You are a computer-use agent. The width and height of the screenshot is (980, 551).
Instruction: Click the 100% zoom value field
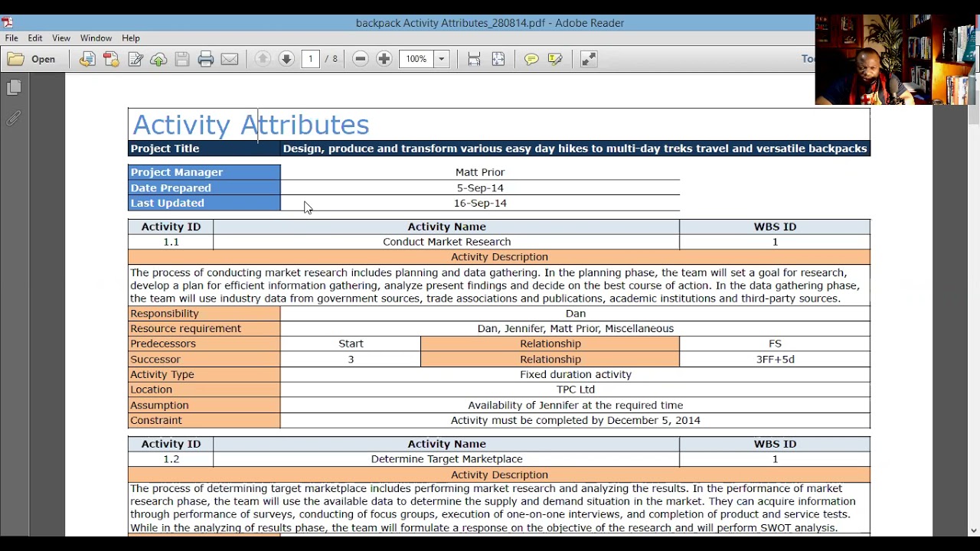416,59
